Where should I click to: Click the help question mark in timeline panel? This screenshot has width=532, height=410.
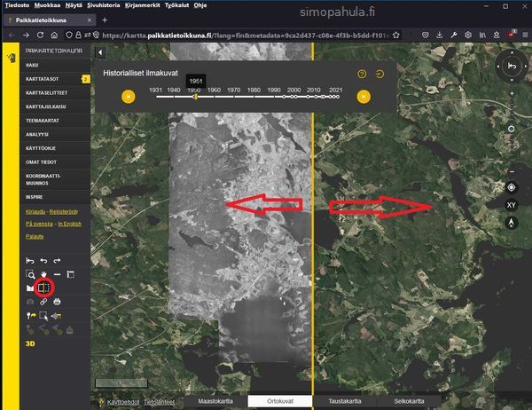coord(362,74)
